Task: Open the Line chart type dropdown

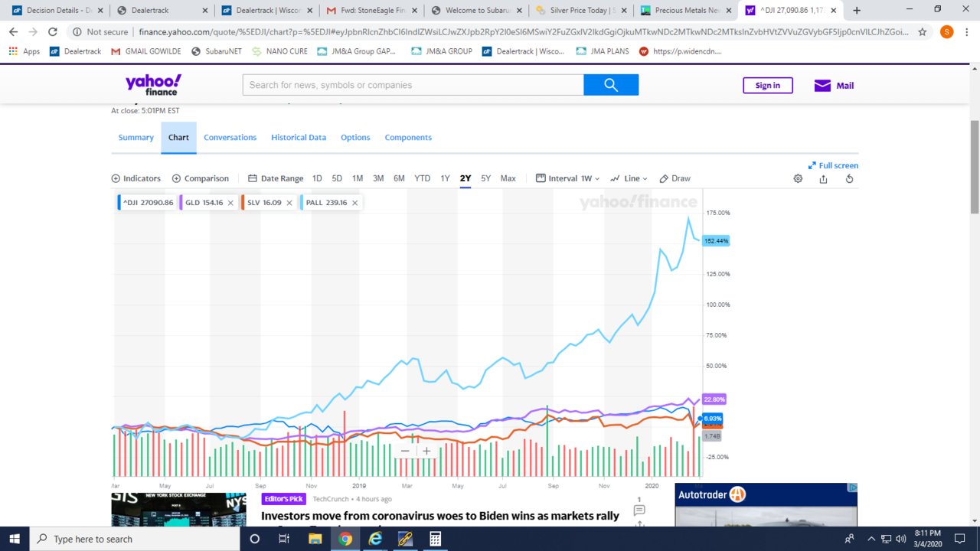Action: pos(629,178)
